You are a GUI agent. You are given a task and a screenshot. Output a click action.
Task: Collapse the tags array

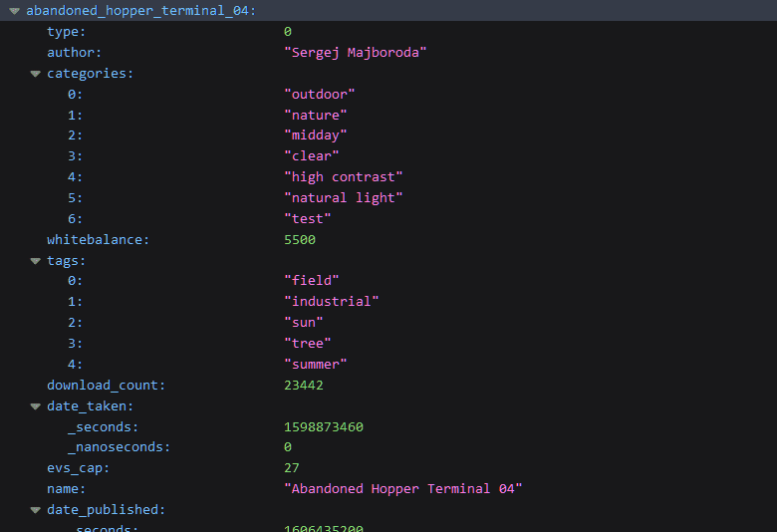tap(35, 261)
